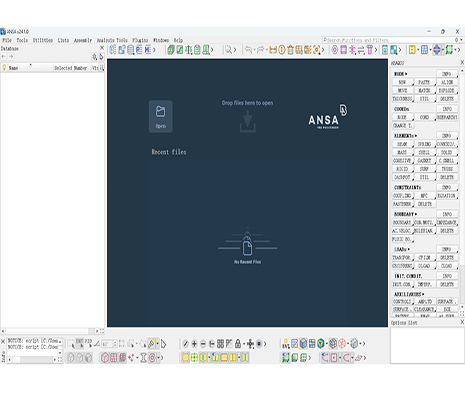Toggle the ENT selection mode icon
Screen dimensions: 465x400
(x=80, y=344)
